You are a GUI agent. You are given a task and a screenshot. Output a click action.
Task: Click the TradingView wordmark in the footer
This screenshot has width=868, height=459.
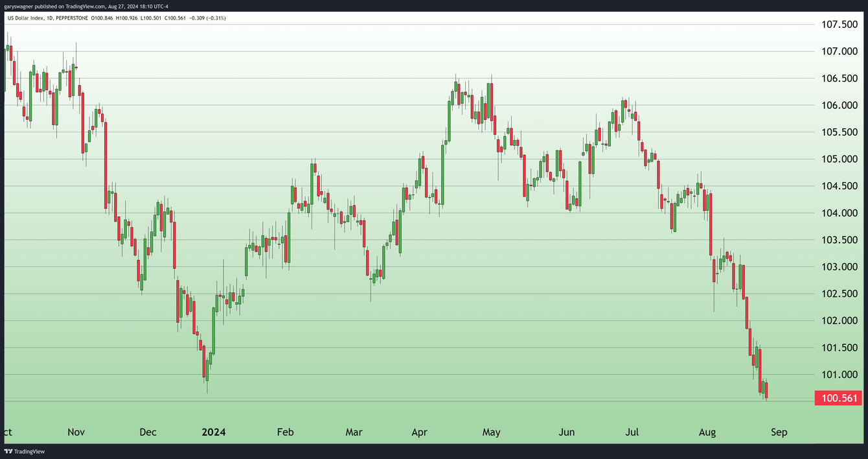coord(29,451)
